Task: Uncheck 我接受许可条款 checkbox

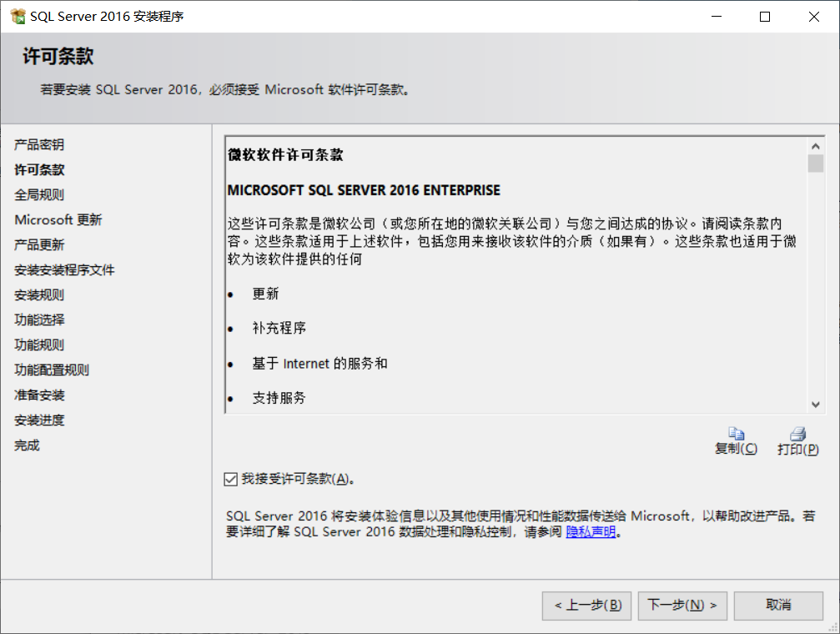Action: tap(231, 479)
